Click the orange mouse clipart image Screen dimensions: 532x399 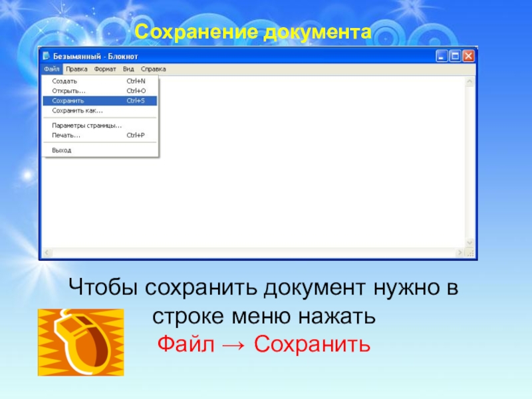pos(80,342)
